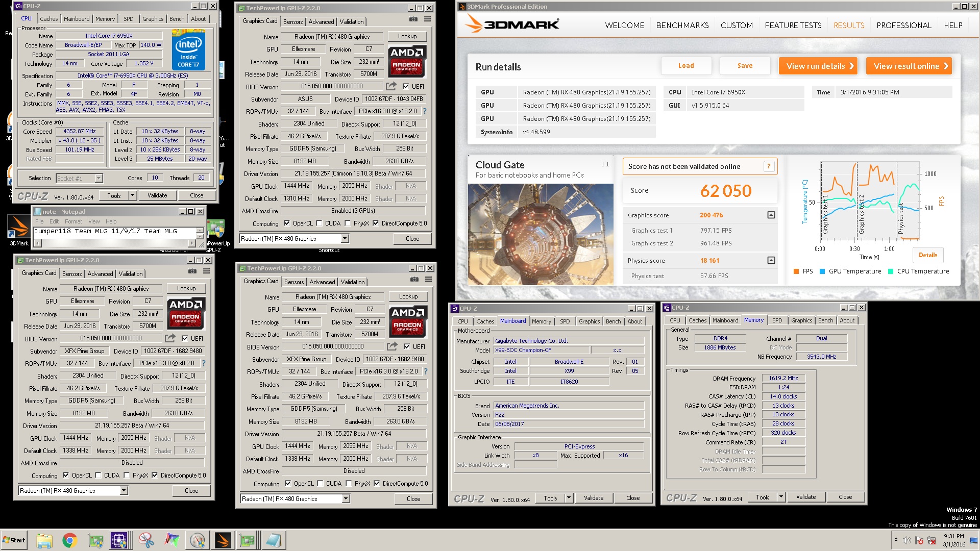The width and height of the screenshot is (980, 551).
Task: Click Lookup button in ASUS GPU-Z window
Action: click(407, 36)
